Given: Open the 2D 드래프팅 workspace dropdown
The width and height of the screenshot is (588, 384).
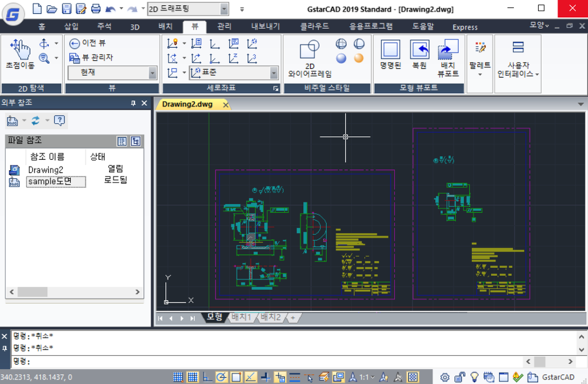Looking at the screenshot, I should point(223,9).
